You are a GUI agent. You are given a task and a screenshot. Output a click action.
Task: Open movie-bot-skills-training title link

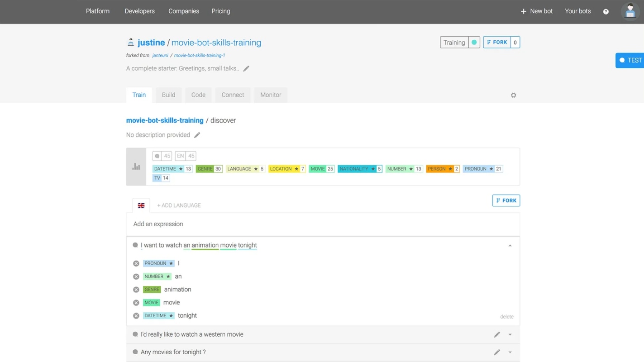click(x=216, y=43)
